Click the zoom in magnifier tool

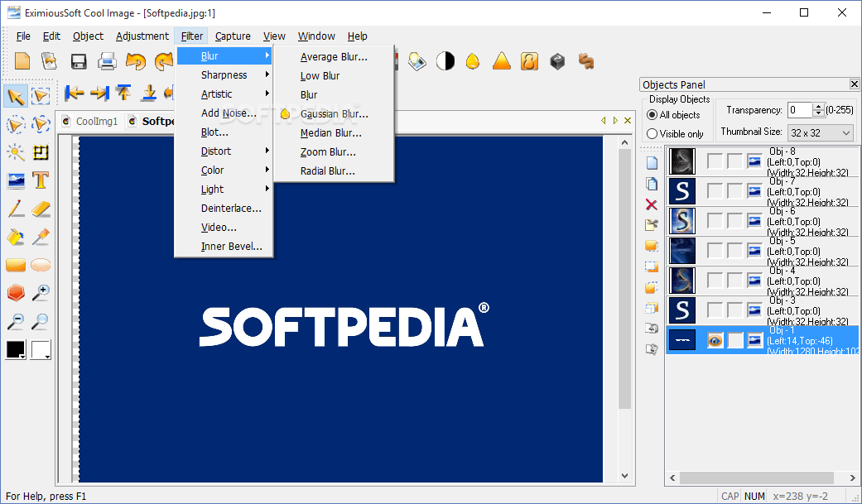coord(40,293)
